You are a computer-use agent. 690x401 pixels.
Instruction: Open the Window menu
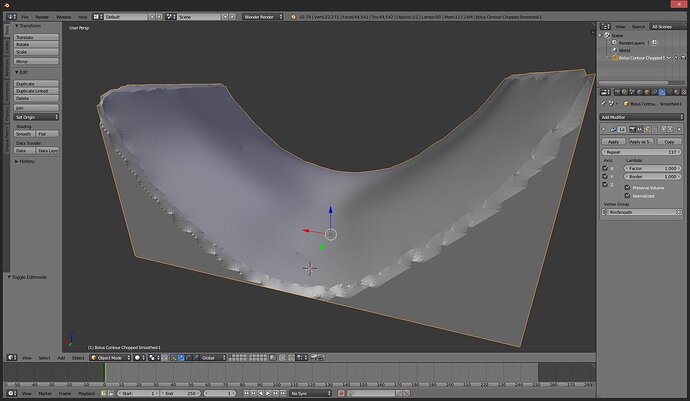63,17
